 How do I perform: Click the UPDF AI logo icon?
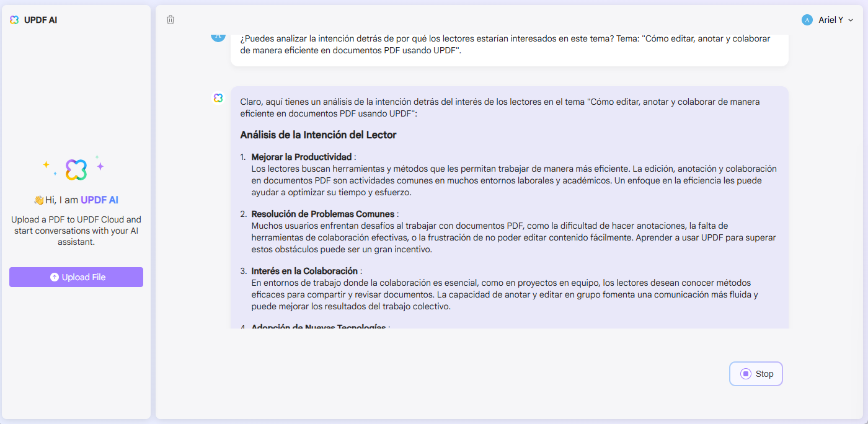pos(14,20)
